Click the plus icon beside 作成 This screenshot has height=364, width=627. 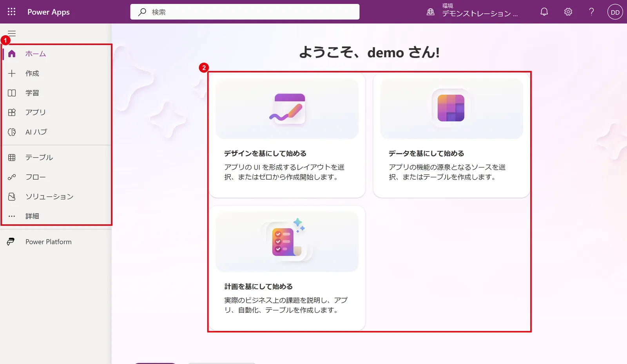12,73
